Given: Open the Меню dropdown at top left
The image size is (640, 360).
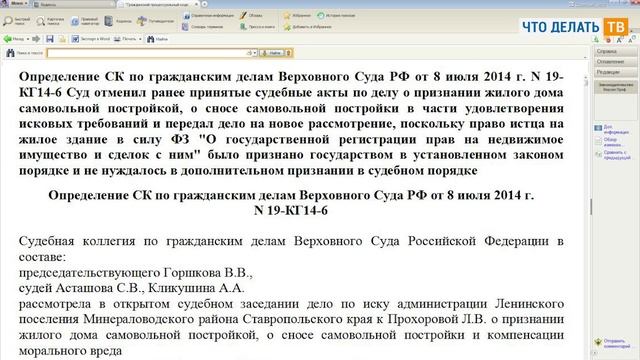Looking at the screenshot, I should tap(15, 4).
